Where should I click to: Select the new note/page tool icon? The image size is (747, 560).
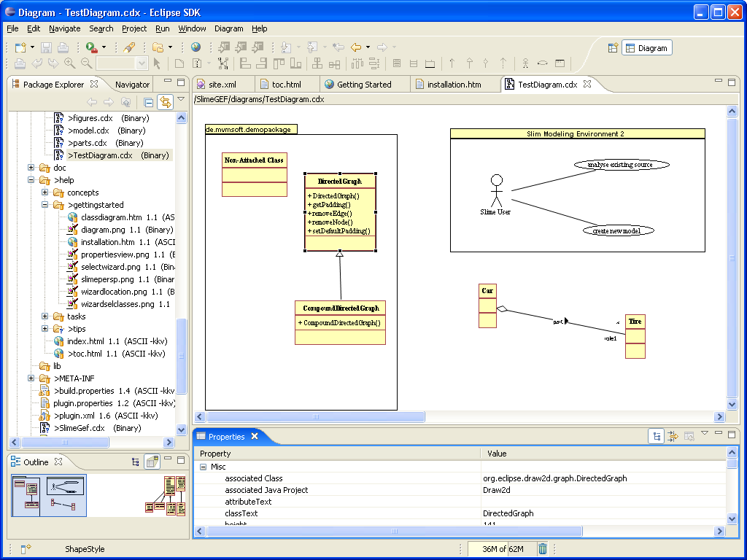pos(179,63)
